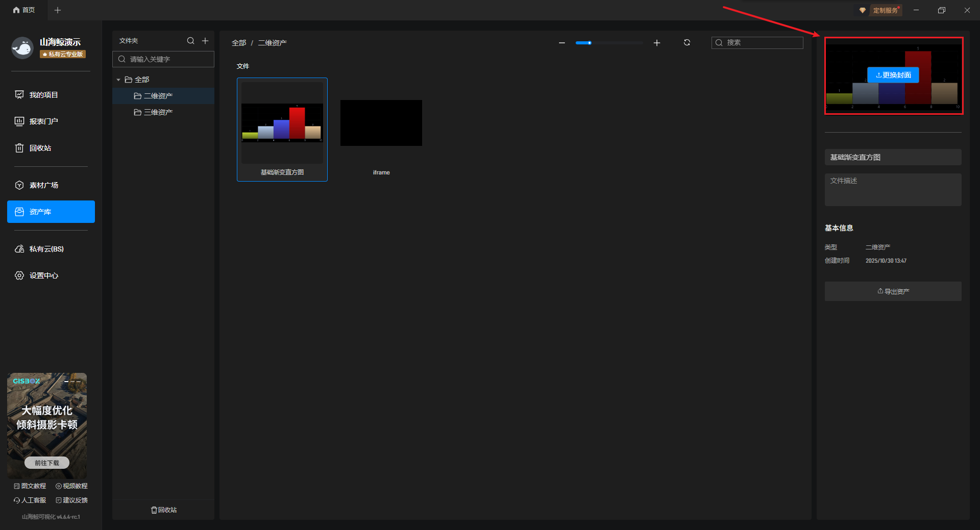This screenshot has width=980, height=530.
Task: Collapse the 全部 folder tree
Action: coord(118,80)
